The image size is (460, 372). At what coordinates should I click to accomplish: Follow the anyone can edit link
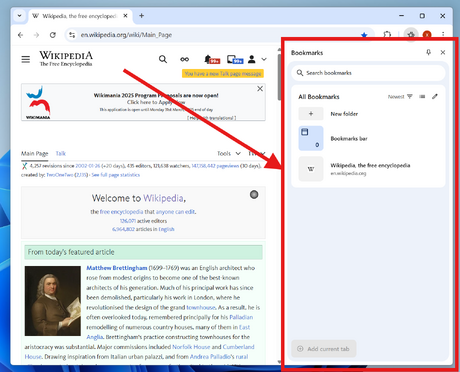click(x=175, y=212)
